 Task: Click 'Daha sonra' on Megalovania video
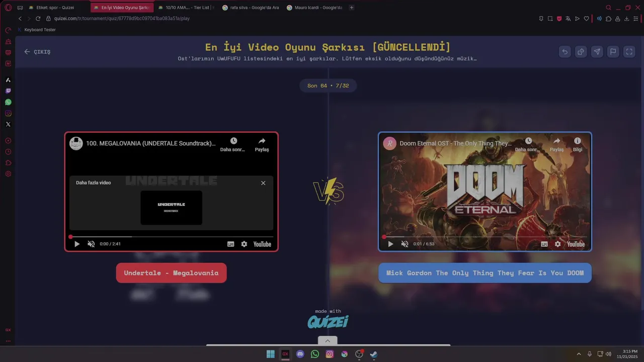pyautogui.click(x=233, y=144)
